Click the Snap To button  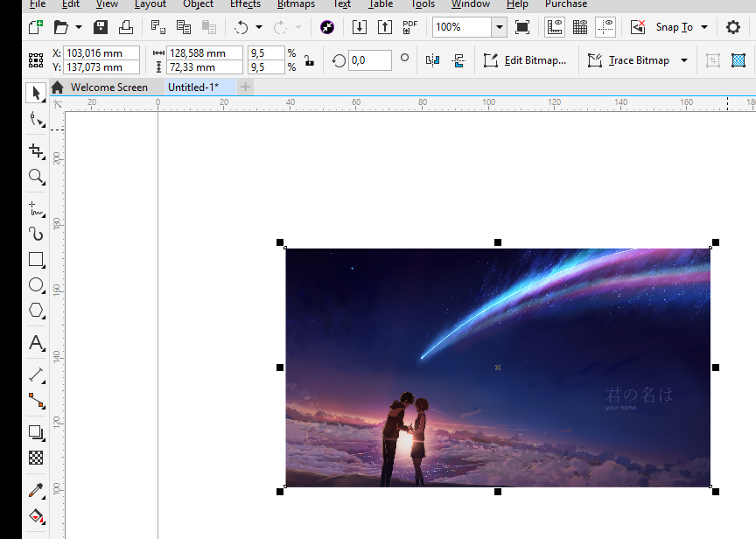674,27
